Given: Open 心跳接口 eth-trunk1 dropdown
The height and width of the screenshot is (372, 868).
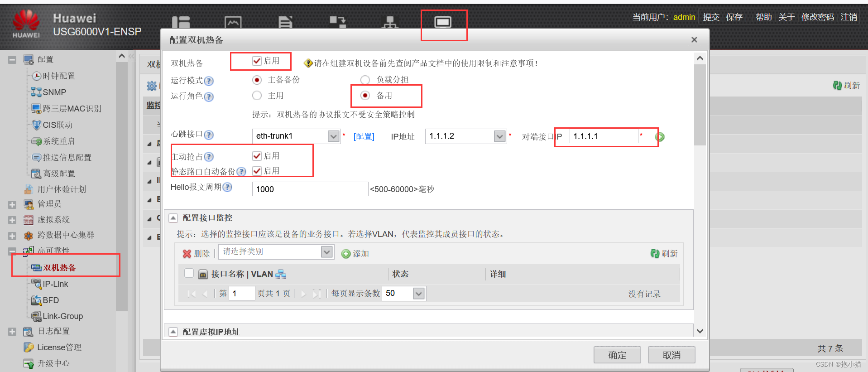Looking at the screenshot, I should (334, 136).
